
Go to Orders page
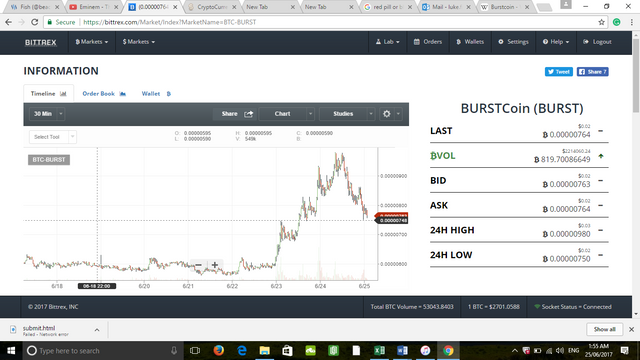pos(428,42)
